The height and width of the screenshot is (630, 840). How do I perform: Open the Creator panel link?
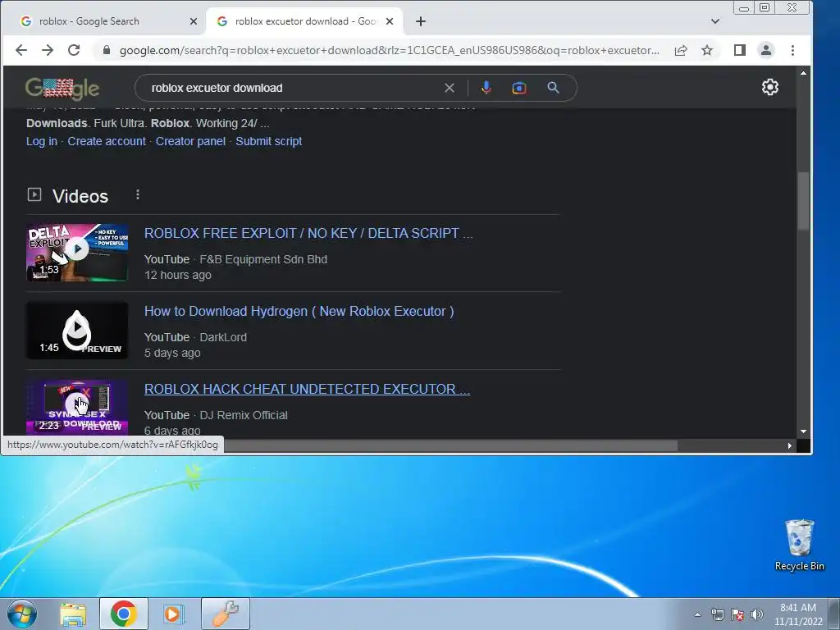tap(190, 141)
